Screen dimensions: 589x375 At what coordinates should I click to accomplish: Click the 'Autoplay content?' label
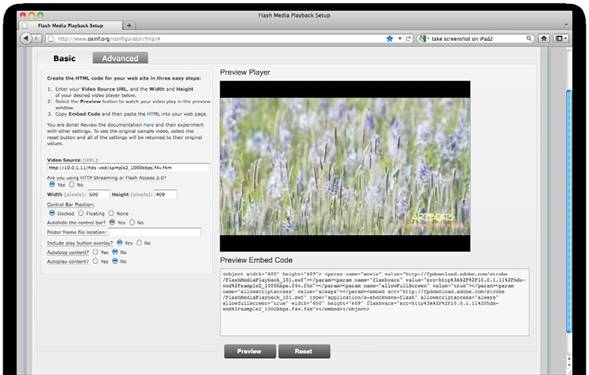coord(68,262)
